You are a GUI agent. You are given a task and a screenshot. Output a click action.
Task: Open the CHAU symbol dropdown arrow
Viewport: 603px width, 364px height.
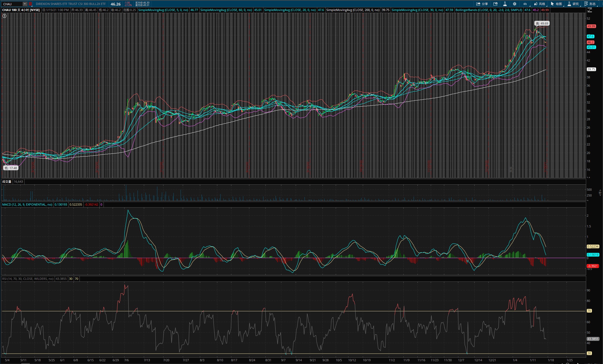25,4
